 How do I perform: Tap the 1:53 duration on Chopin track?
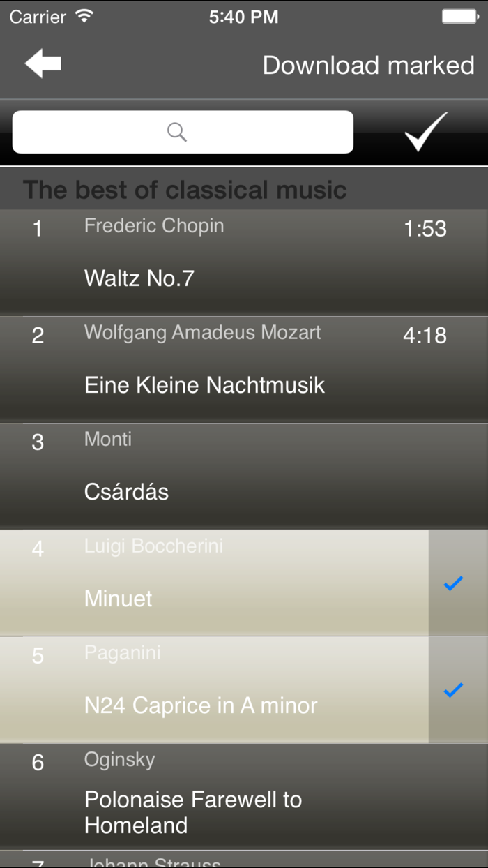(x=425, y=229)
